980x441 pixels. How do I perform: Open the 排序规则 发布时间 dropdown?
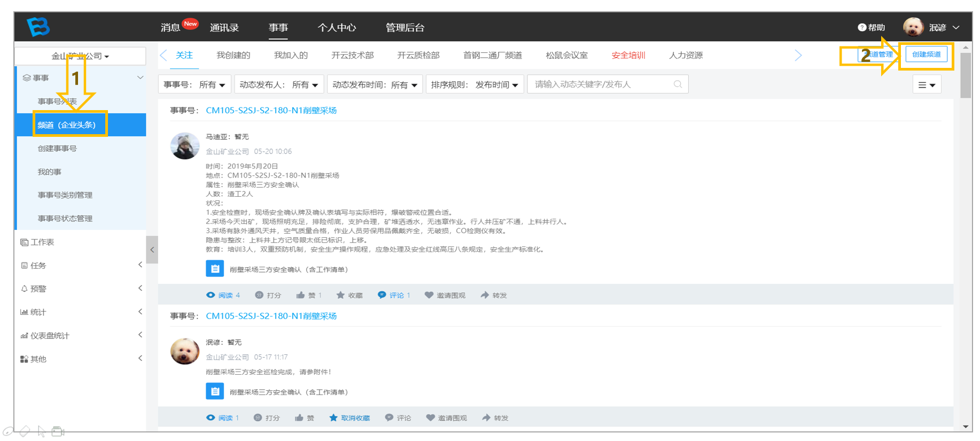(x=475, y=84)
